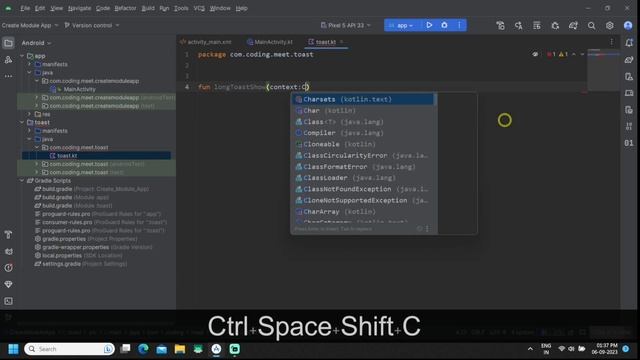Open the Logcat tool window icon
The height and width of the screenshot is (360, 640).
(x=8, y=251)
